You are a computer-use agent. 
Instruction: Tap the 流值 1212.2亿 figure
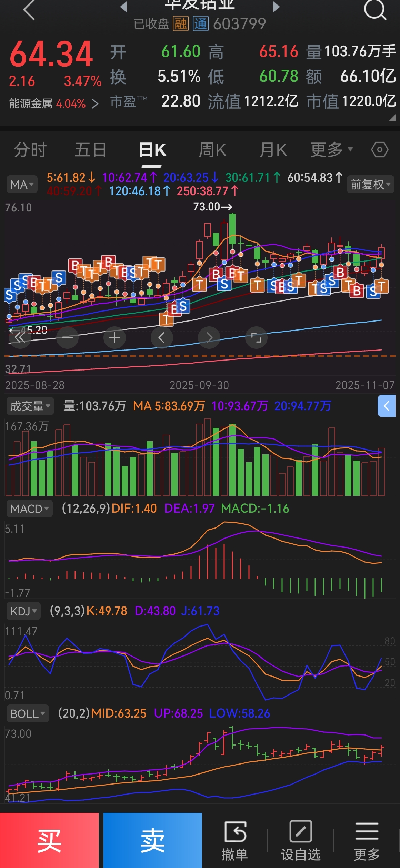coord(253,101)
